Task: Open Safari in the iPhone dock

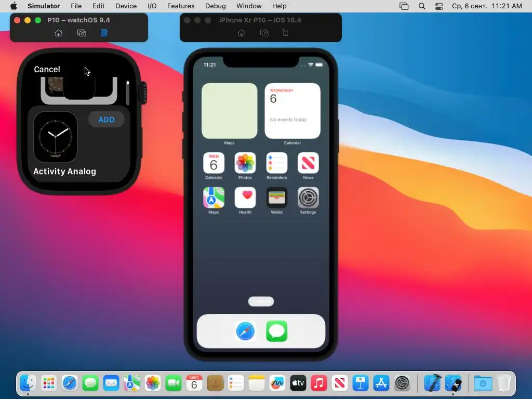Action: (245, 331)
